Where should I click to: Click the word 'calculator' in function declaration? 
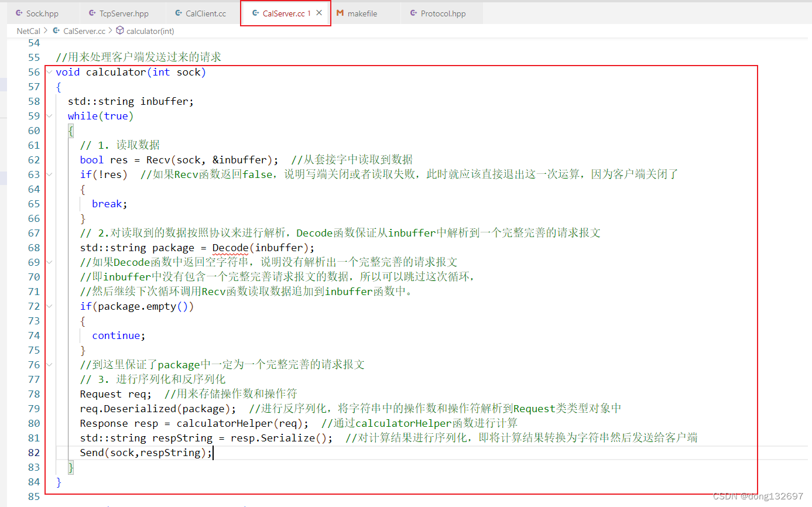point(116,72)
